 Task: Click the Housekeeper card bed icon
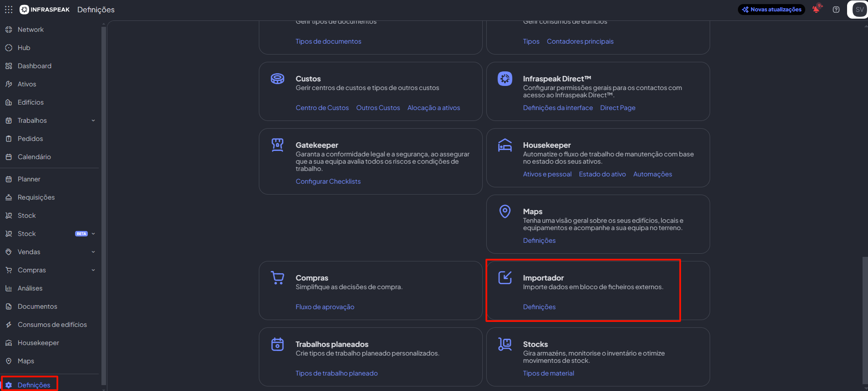[x=505, y=145]
